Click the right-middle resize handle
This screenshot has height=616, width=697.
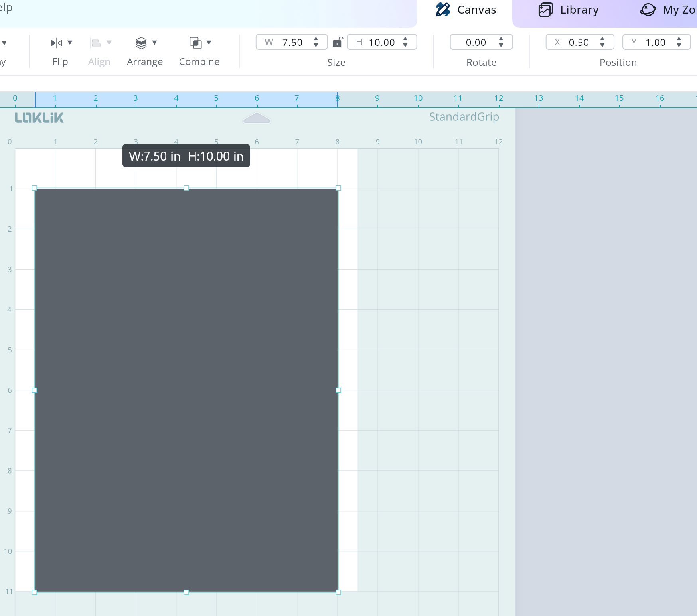(338, 390)
